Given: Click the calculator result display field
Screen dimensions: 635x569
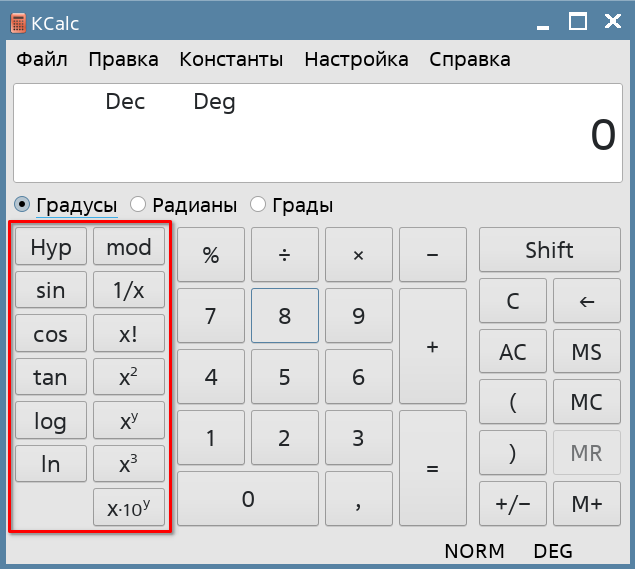Looking at the screenshot, I should [317, 134].
